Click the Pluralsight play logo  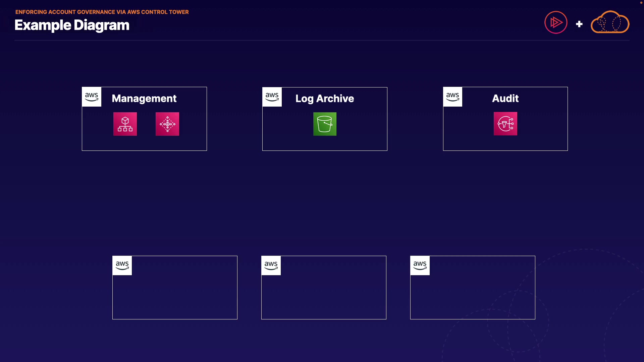click(556, 22)
